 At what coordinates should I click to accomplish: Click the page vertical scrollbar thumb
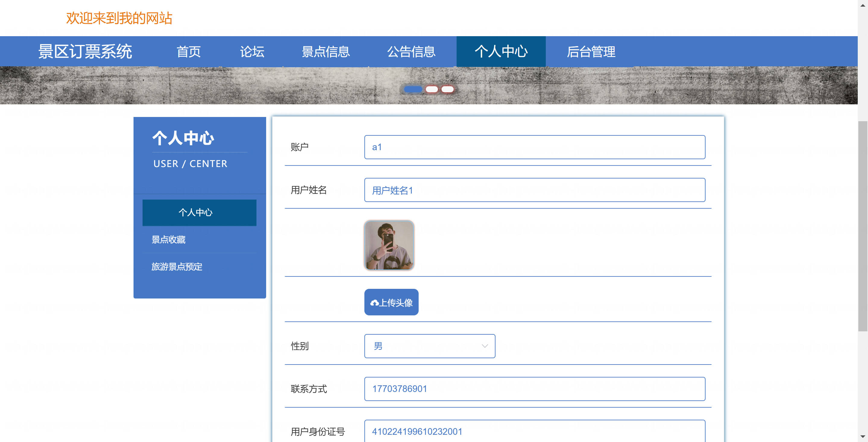pyautogui.click(x=863, y=226)
